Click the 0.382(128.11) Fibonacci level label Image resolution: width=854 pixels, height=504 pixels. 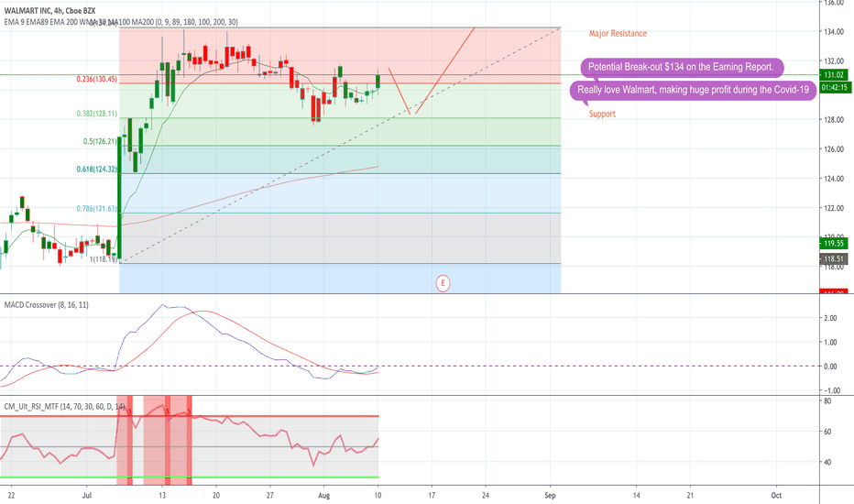(96, 114)
